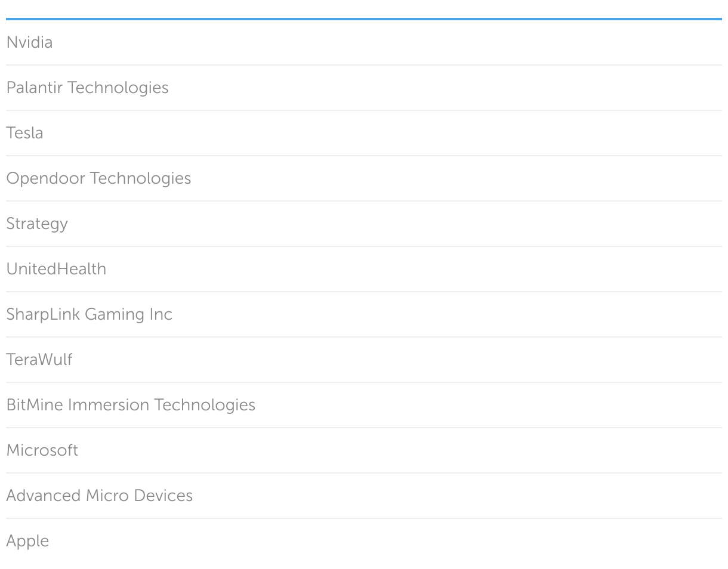Select the company right after Microsoft
Image resolution: width=728 pixels, height=569 pixels.
click(x=99, y=496)
